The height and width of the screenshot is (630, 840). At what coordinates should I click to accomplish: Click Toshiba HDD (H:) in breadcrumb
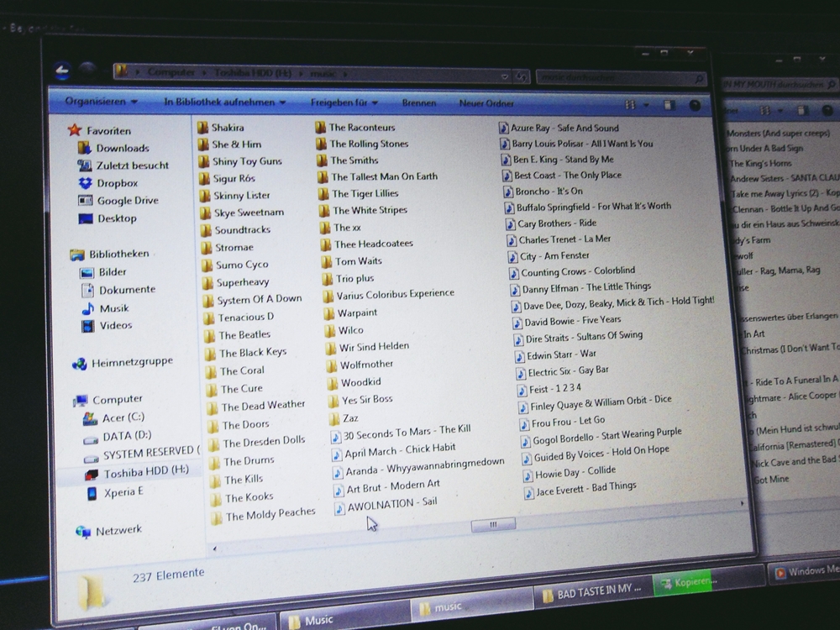click(x=253, y=73)
